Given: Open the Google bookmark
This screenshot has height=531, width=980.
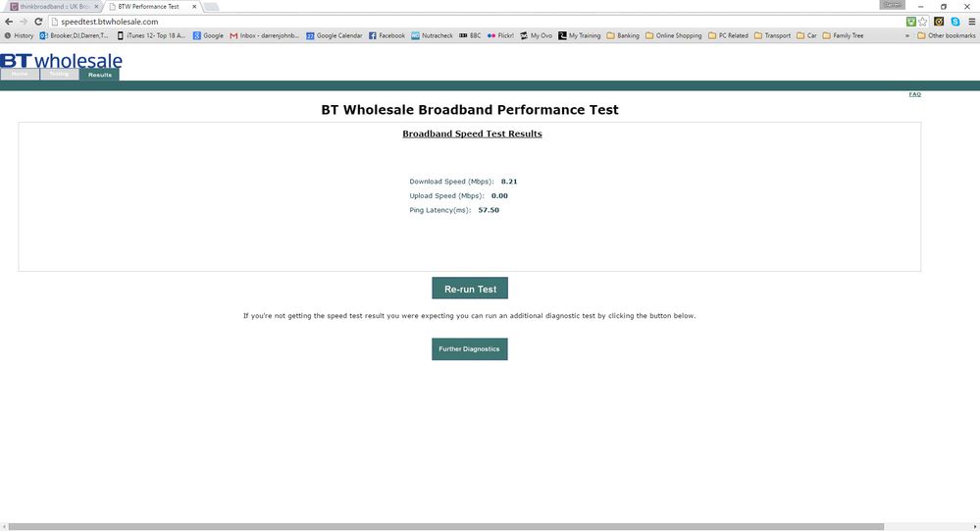Looking at the screenshot, I should pos(208,35).
